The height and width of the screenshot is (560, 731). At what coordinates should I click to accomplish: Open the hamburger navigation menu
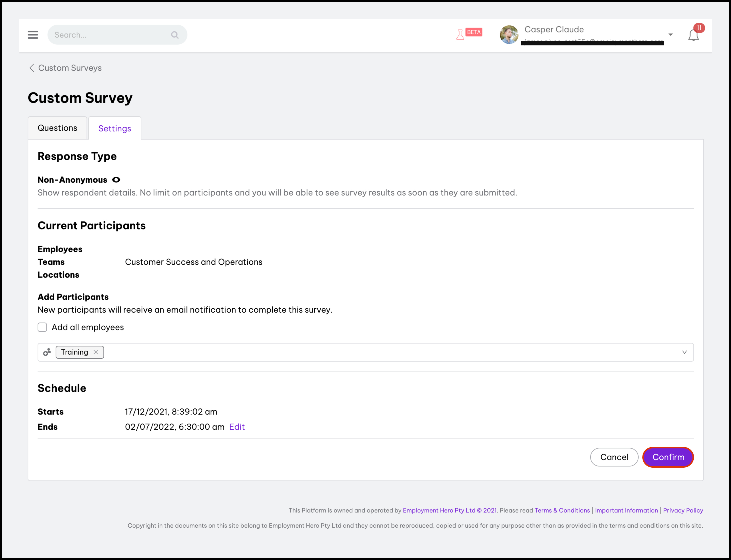[33, 35]
